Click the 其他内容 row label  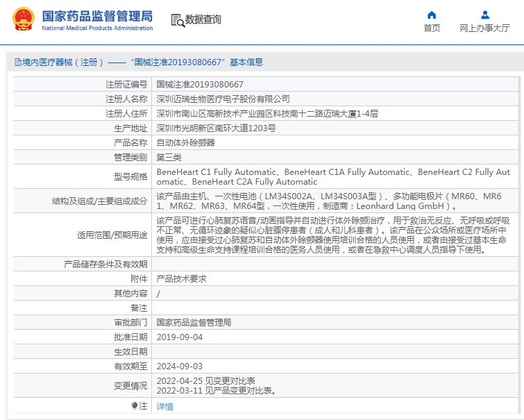point(130,293)
